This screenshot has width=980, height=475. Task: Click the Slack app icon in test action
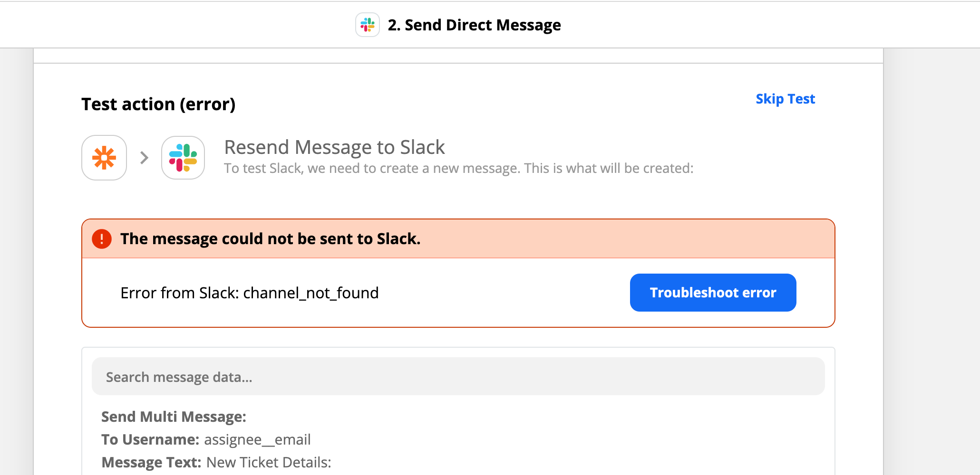point(183,158)
